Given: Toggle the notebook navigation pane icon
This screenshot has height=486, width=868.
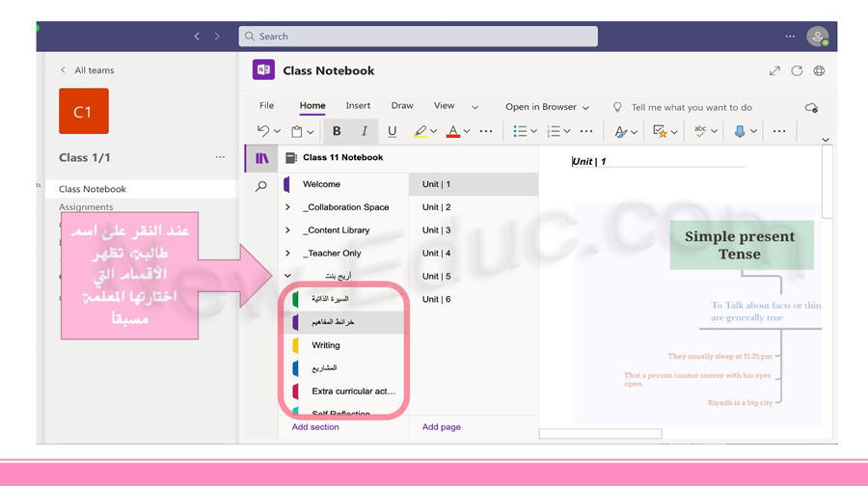Looking at the screenshot, I should pos(261,158).
